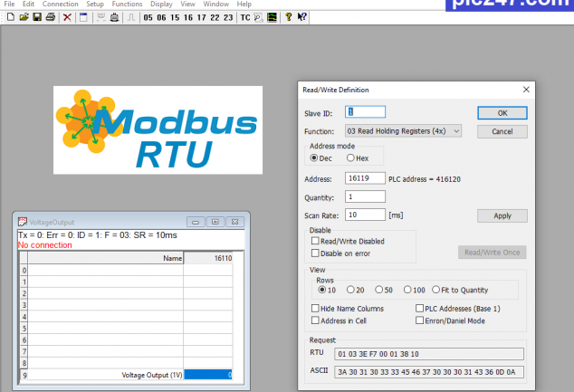Open function 22 mask write register
This screenshot has width=574, height=392.
tap(215, 17)
